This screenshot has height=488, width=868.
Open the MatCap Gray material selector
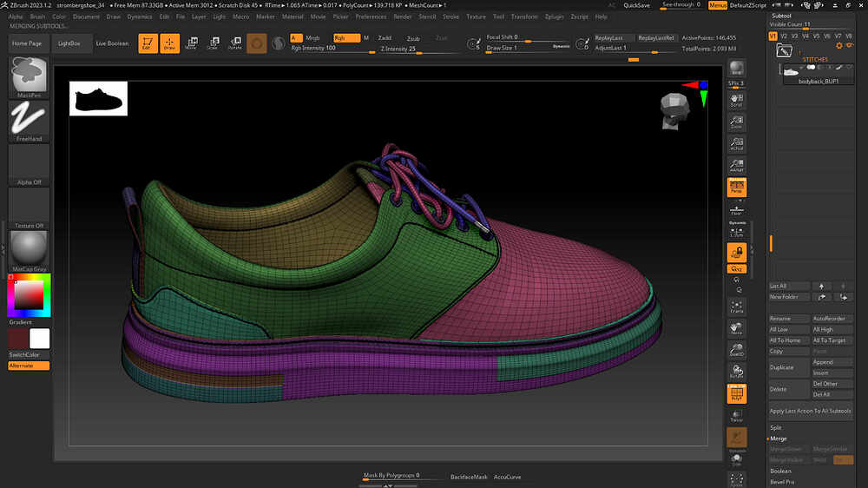(29, 252)
